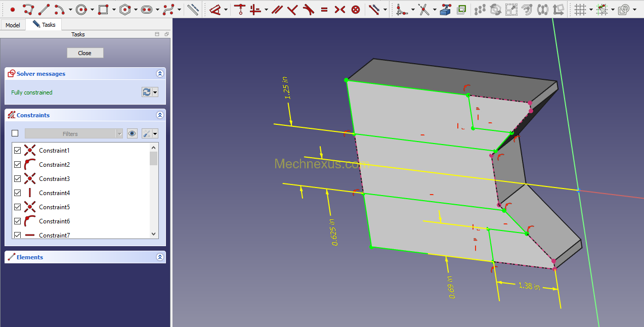Switch to the Model tab
The height and width of the screenshot is (327, 644).
(13, 25)
